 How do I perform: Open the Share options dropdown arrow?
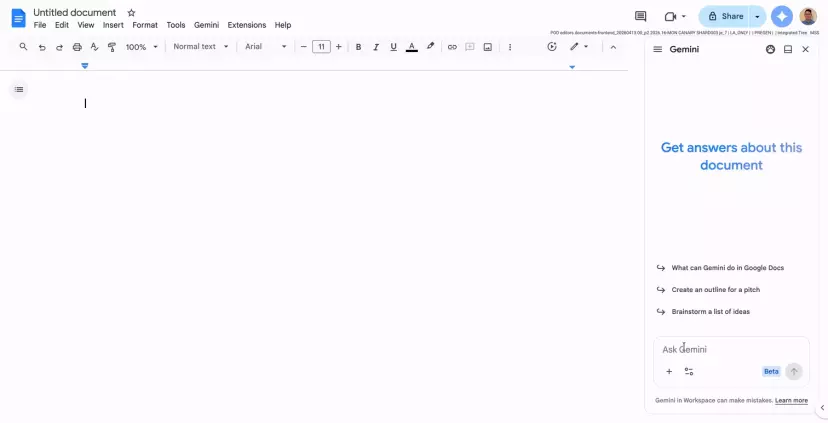(757, 16)
